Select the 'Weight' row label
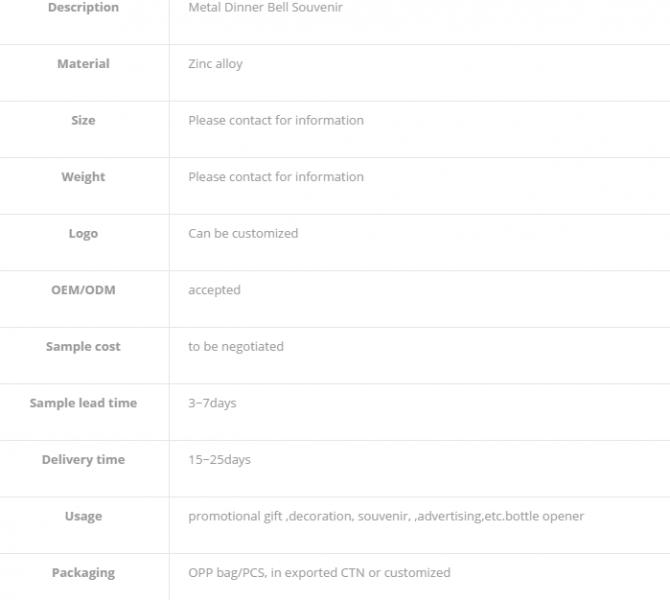Image resolution: width=670 pixels, height=600 pixels. pos(83,177)
